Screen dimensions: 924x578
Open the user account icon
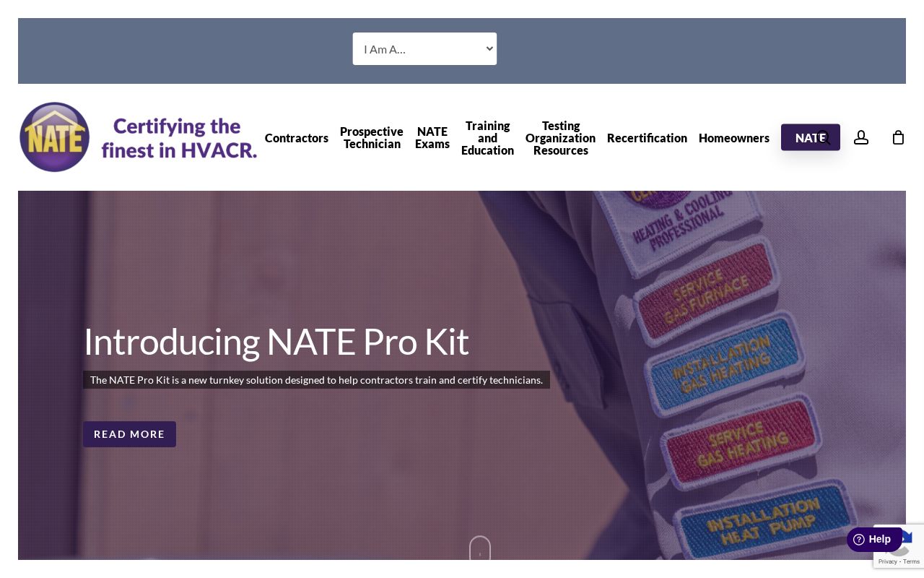coord(861,137)
